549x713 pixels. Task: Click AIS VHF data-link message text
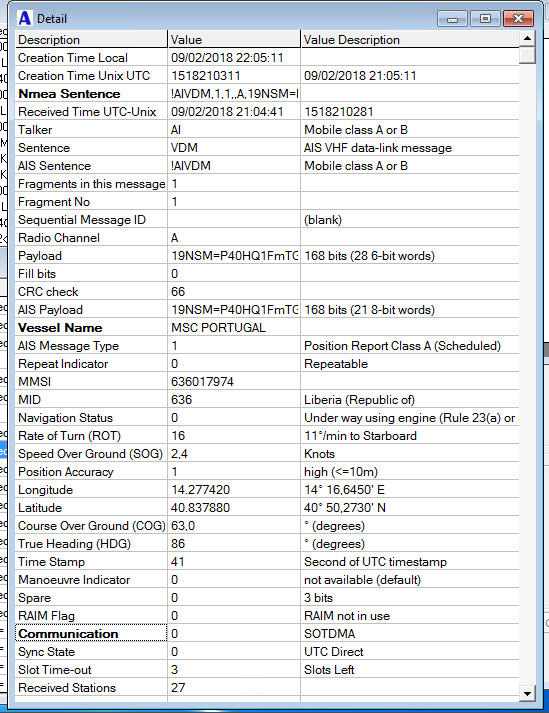tap(378, 148)
